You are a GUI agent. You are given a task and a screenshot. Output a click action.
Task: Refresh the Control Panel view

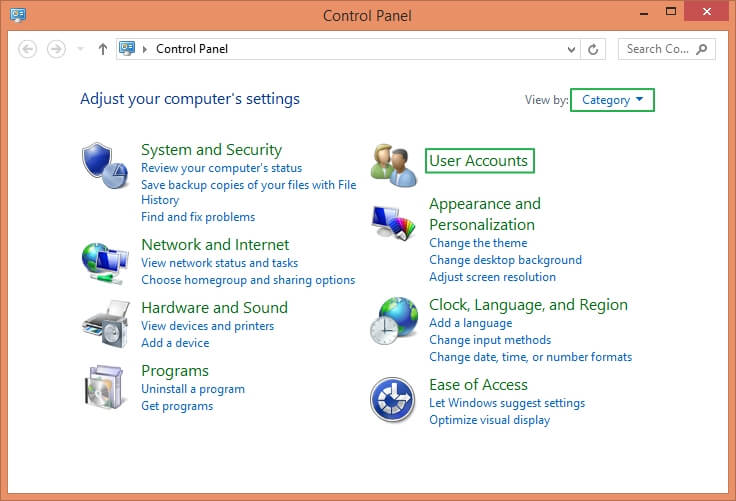593,49
